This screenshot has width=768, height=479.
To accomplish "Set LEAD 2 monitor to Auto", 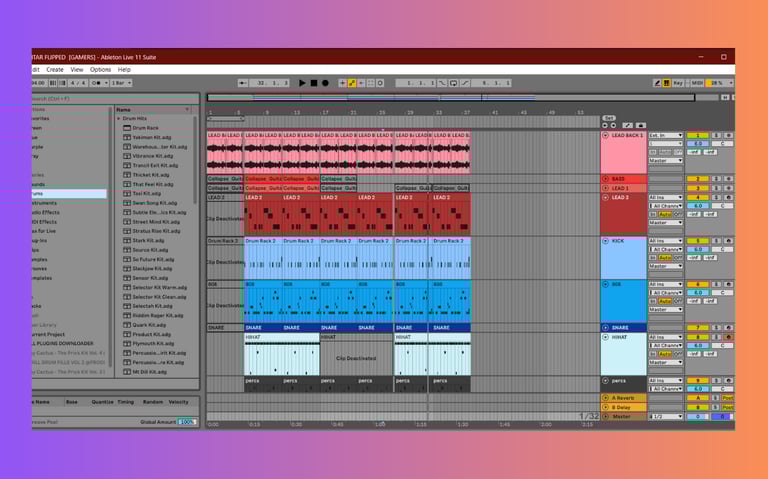I will [x=665, y=215].
